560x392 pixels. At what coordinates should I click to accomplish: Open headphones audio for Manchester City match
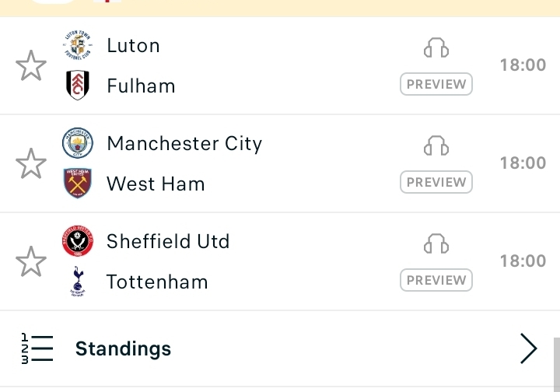(436, 145)
